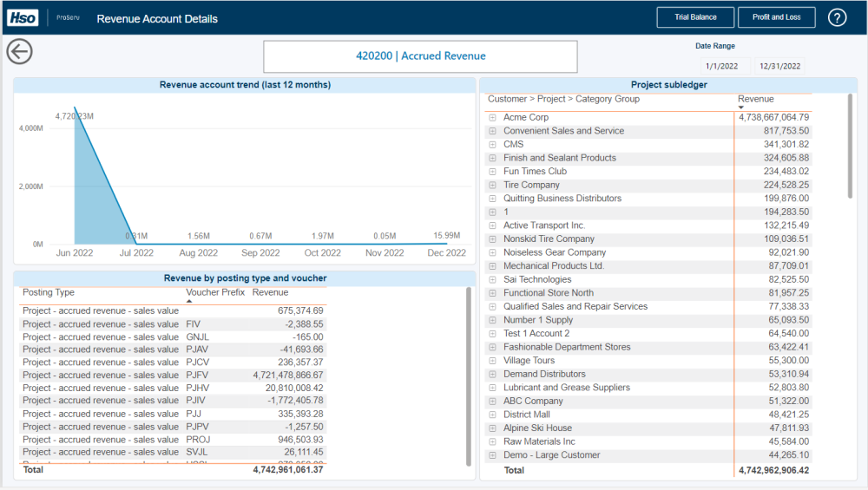Expand the Alpine Ski House row

(x=492, y=428)
